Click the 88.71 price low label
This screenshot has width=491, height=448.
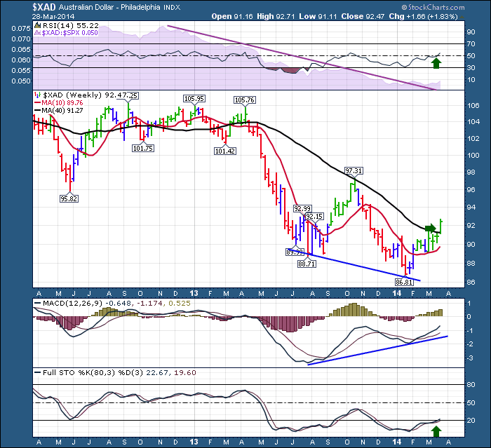[x=307, y=264]
